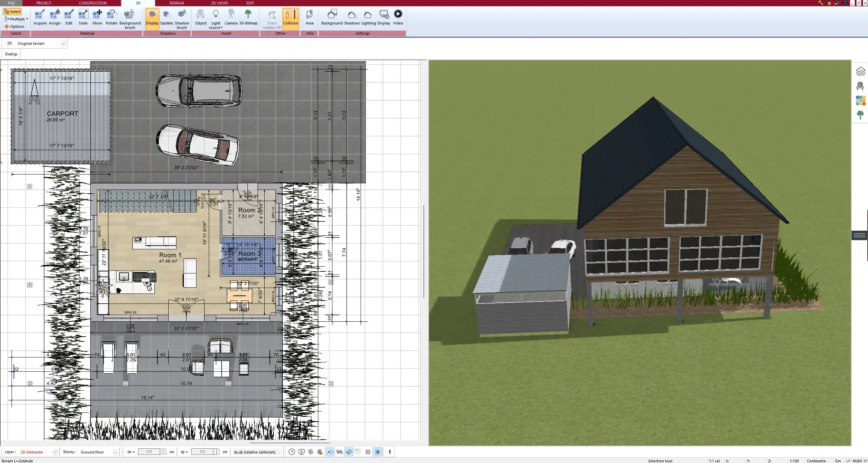Screen dimensions: 868x463
Task: Click the 2D plan horizontal scrollbar
Action: 289,443
